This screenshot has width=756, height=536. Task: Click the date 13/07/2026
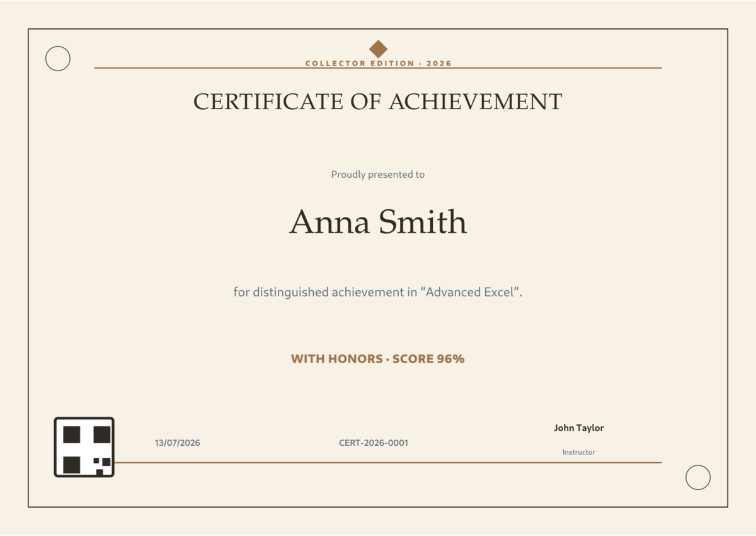pyautogui.click(x=178, y=443)
